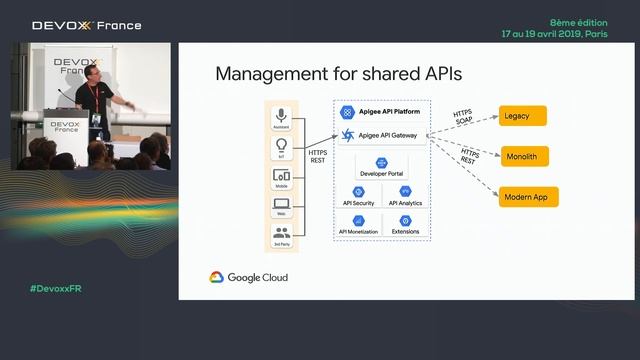Select the Extensions icon
The width and height of the screenshot is (640, 360).
pyautogui.click(x=405, y=221)
